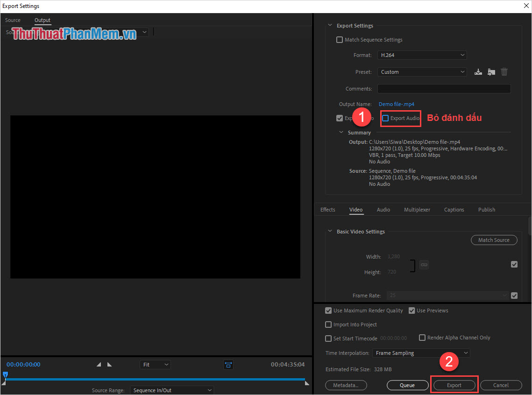Open the Source Range dropdown
This screenshot has height=395, width=532.
(x=171, y=390)
